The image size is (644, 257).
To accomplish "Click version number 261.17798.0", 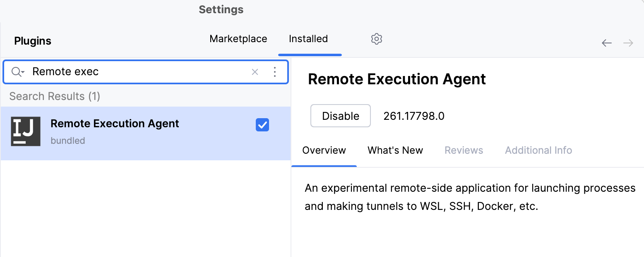I will coord(413,116).
